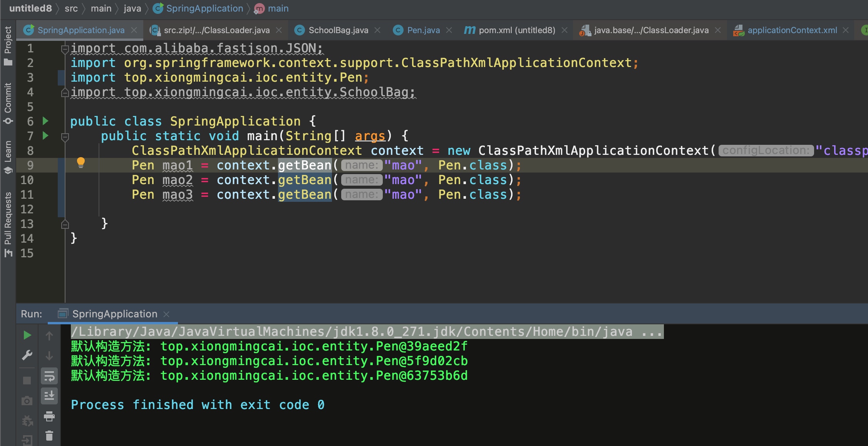The height and width of the screenshot is (446, 868).
Task: Close the SchoolBag.java tab
Action: tap(377, 30)
